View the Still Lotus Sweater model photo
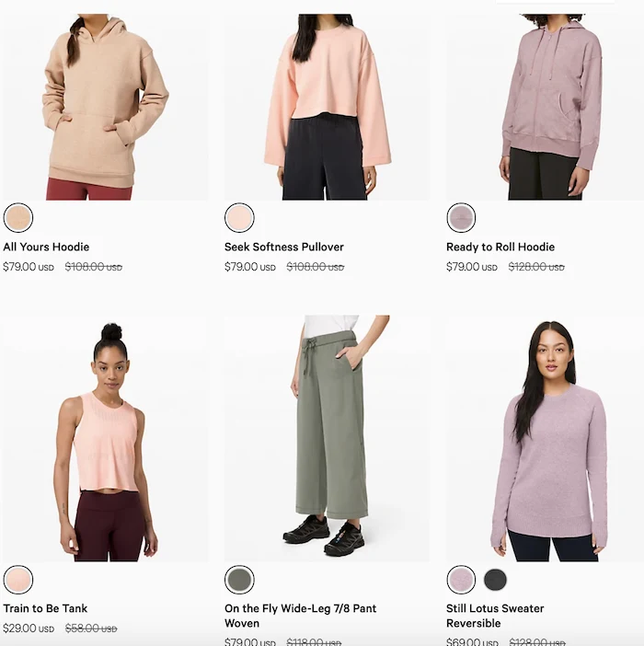Image resolution: width=644 pixels, height=646 pixels. tap(545, 438)
